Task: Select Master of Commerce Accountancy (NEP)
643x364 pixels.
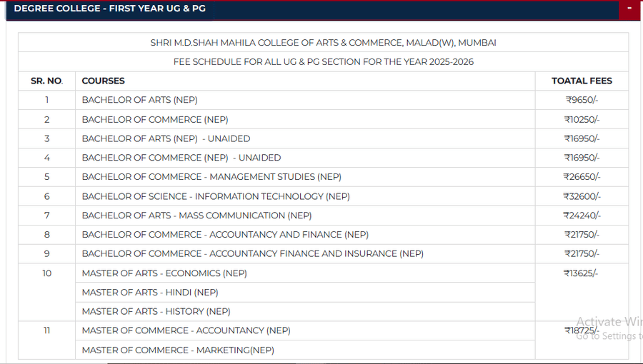Action: point(186,331)
